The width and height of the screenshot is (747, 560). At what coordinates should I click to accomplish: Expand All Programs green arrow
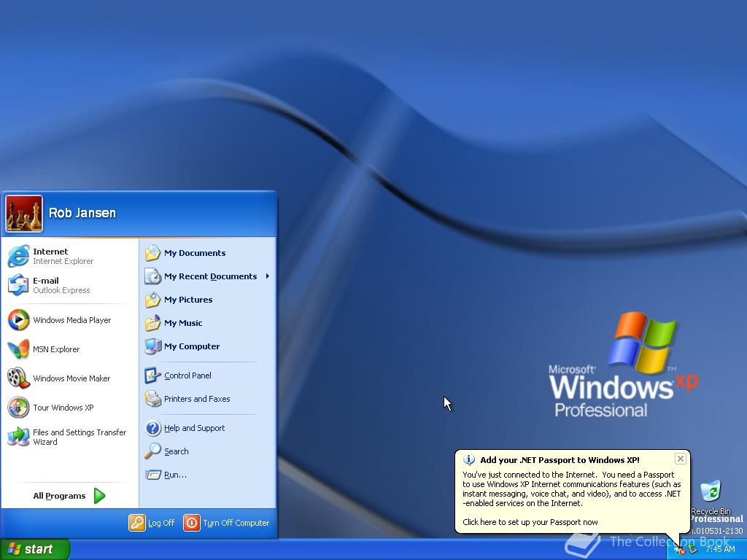(99, 496)
